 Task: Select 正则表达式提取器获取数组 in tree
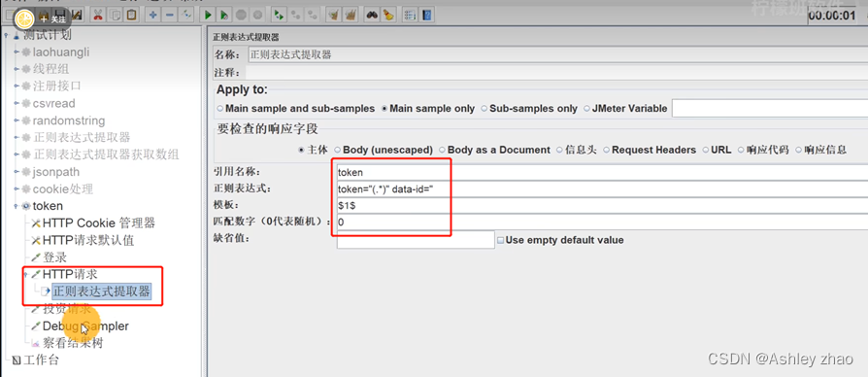pyautogui.click(x=106, y=155)
